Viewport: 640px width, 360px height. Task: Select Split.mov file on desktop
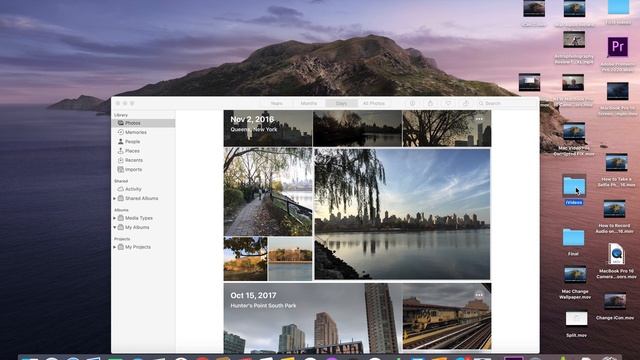click(576, 324)
